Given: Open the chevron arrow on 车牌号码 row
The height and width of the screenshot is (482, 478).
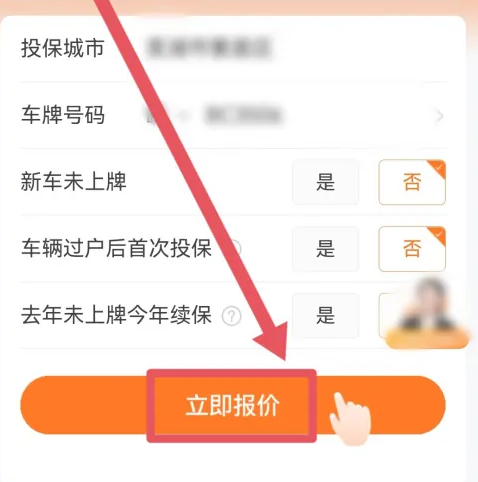Looking at the screenshot, I should (x=440, y=116).
